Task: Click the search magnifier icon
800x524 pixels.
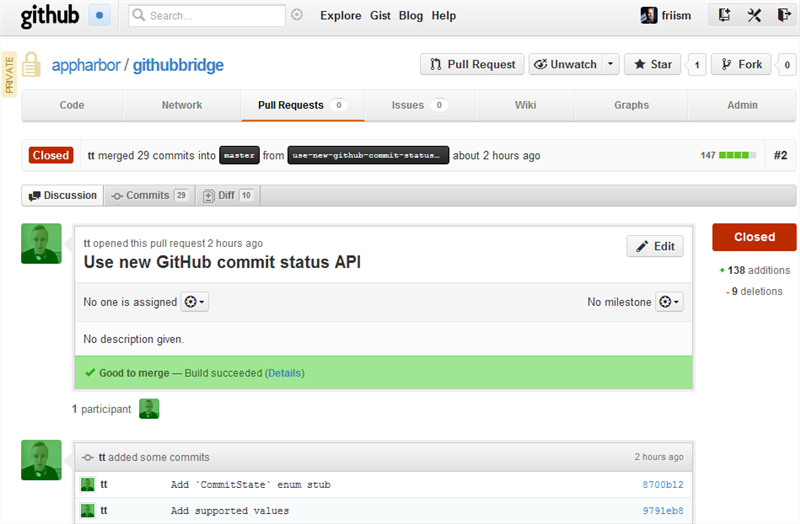Action: coord(138,15)
